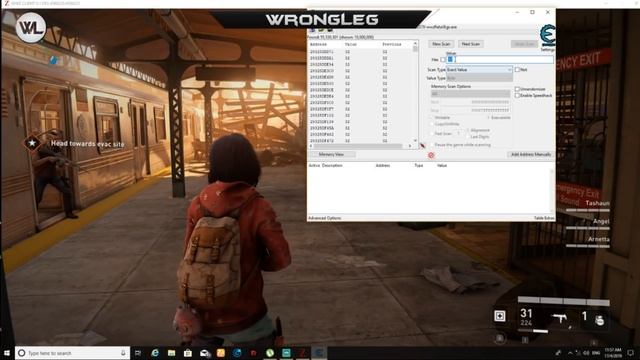Click the orange app icon in the taskbar
The width and height of the screenshot is (640, 360).
[221, 353]
